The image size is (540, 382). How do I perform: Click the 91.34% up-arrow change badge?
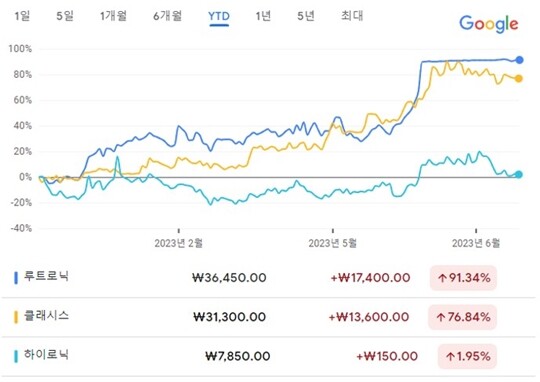[463, 278]
